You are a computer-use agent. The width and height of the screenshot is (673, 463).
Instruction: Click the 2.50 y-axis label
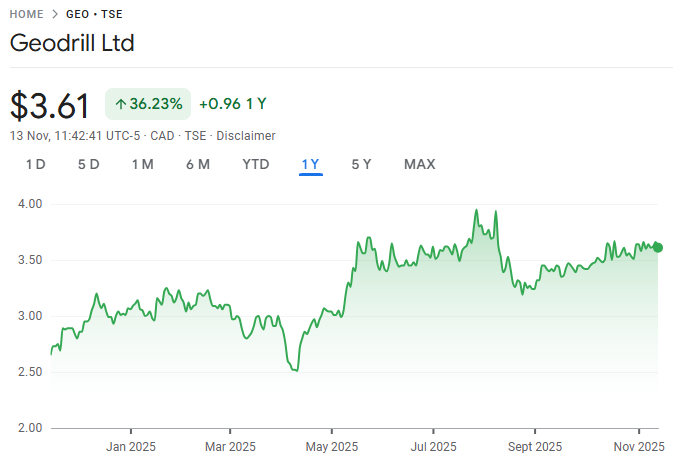(30, 372)
